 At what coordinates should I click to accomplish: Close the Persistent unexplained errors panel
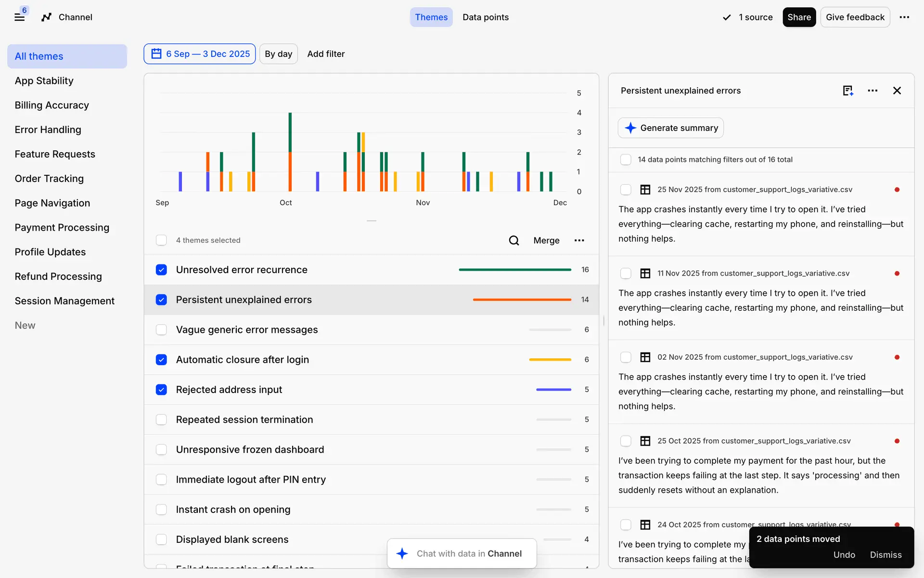tap(897, 91)
